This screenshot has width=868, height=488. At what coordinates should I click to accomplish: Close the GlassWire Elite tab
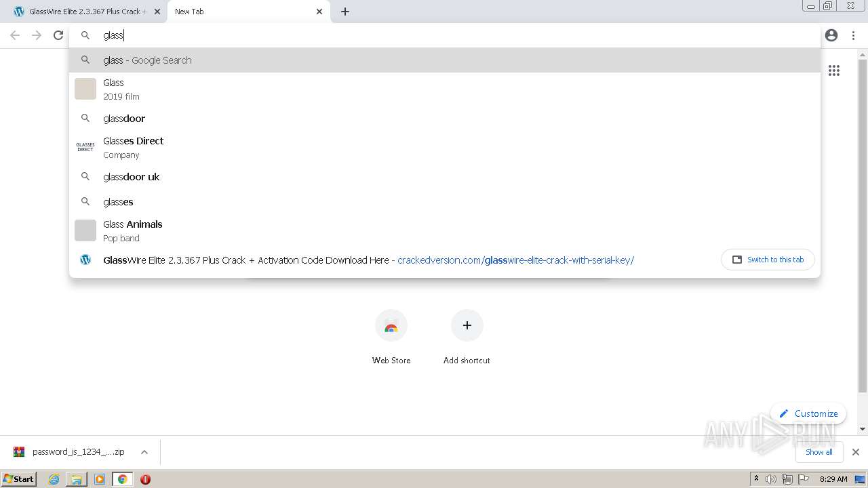pyautogui.click(x=157, y=12)
